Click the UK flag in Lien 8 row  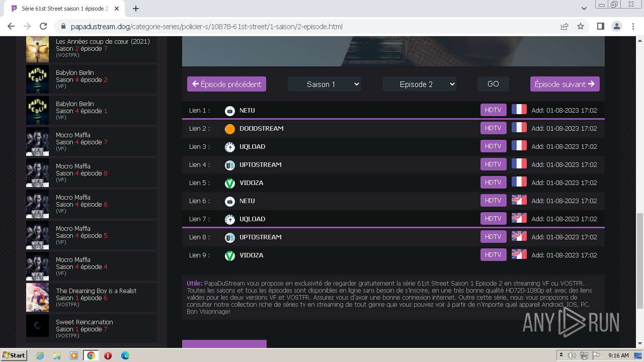[519, 236]
